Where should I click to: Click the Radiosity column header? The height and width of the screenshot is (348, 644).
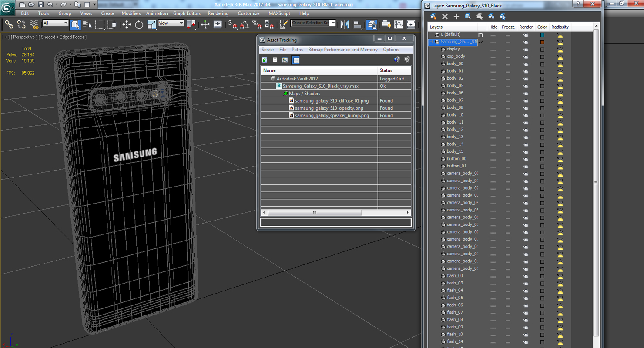click(560, 27)
